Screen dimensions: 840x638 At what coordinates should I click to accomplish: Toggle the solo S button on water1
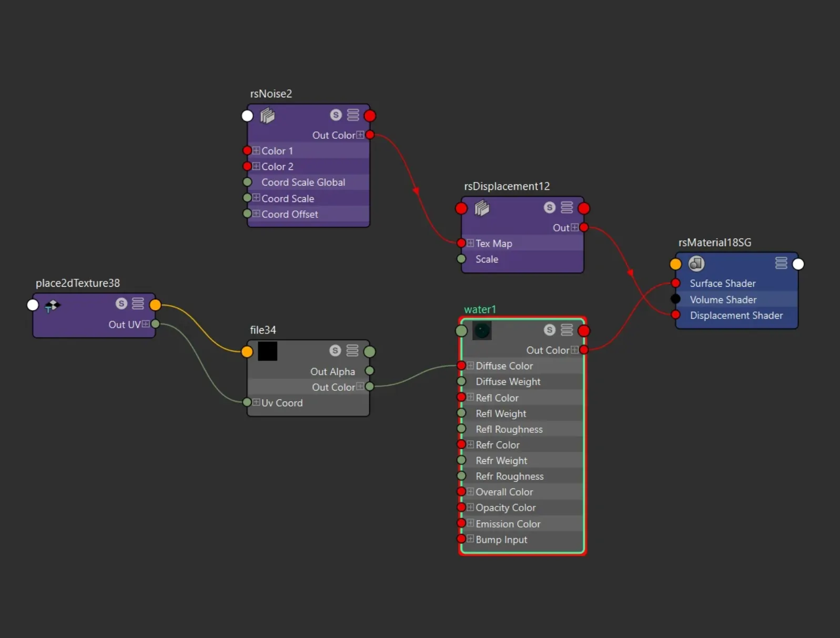pyautogui.click(x=550, y=330)
